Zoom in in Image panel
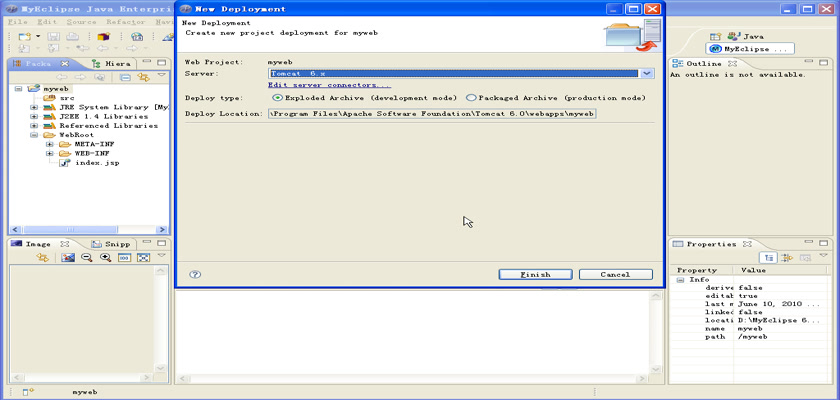The width and height of the screenshot is (840, 400). pyautogui.click(x=106, y=258)
